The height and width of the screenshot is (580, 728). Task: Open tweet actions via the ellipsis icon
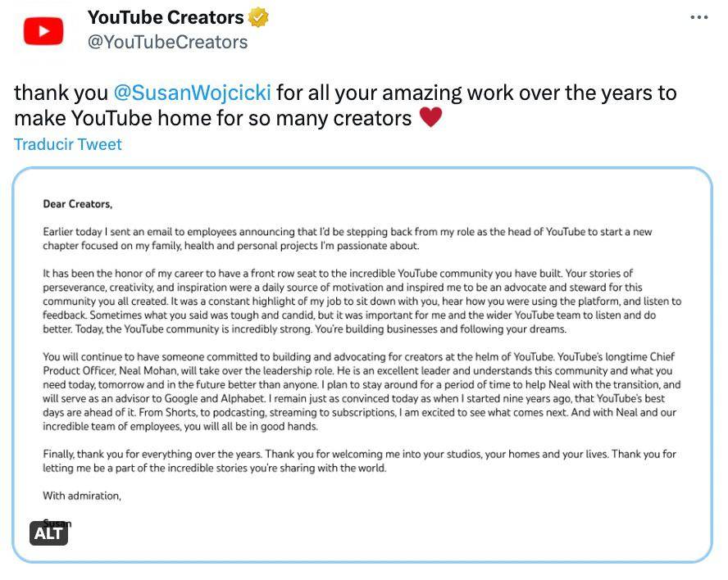click(698, 16)
